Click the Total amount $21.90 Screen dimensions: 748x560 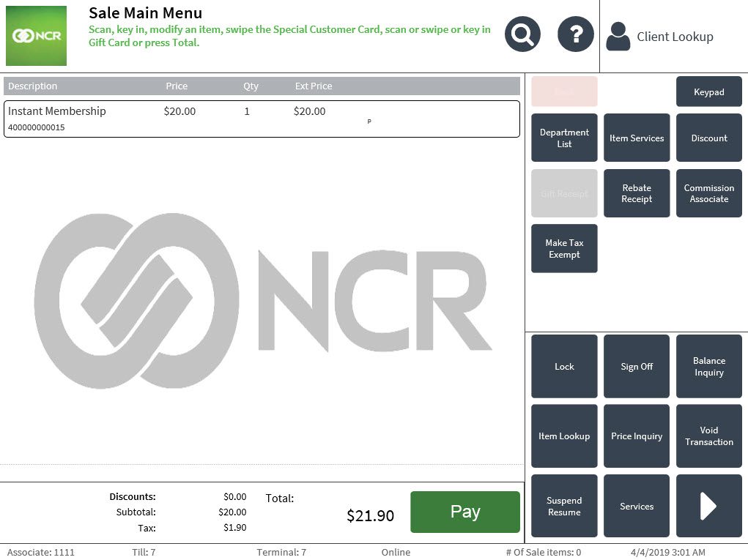(371, 515)
